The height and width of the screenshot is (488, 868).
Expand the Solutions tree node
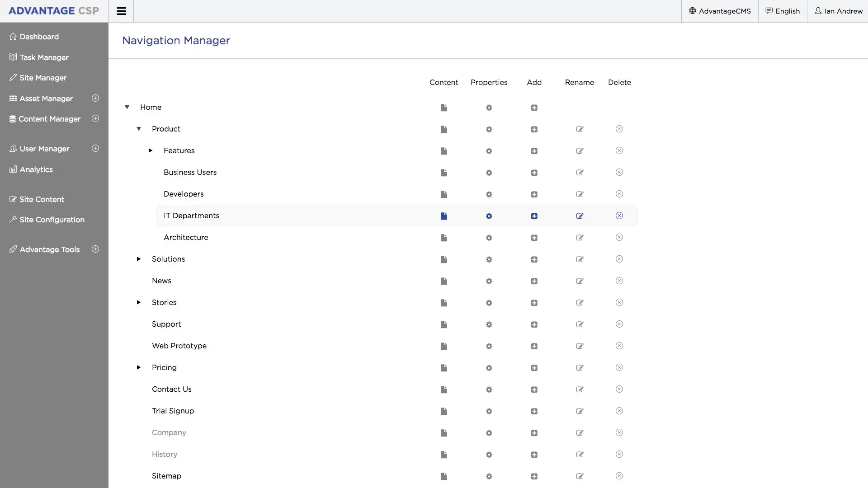[x=138, y=258]
